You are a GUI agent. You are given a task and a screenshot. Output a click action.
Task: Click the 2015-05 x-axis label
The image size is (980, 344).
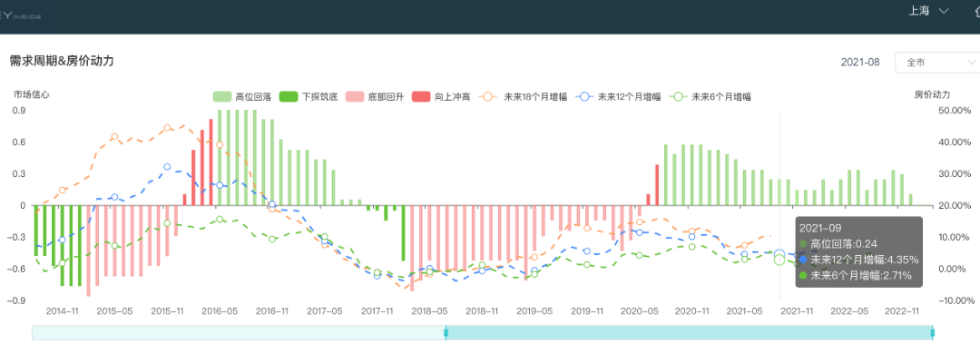114,310
